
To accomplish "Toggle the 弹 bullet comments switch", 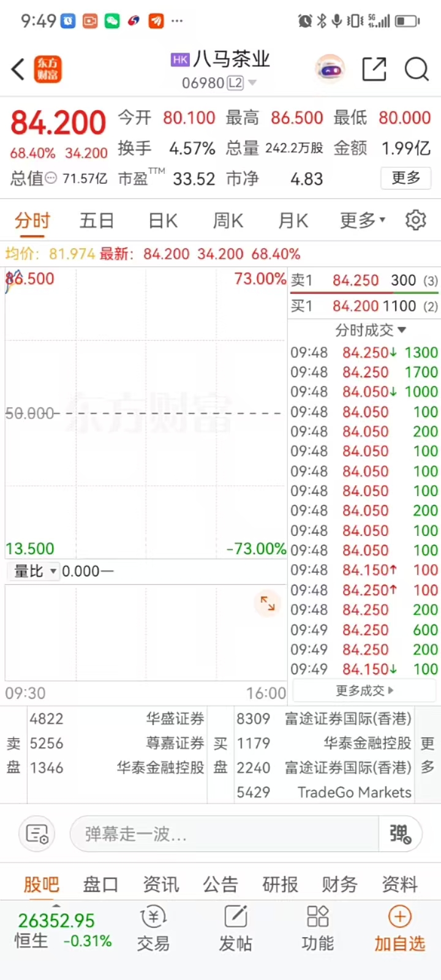I will 401,834.
